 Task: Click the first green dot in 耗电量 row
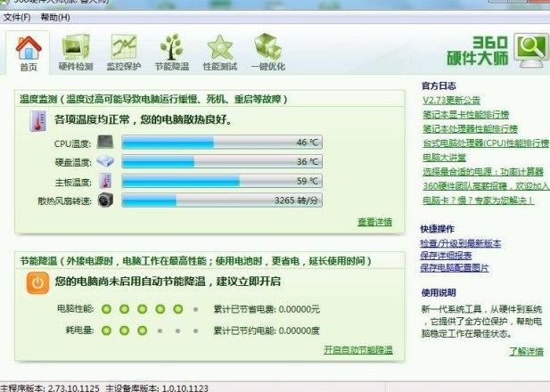tap(106, 331)
